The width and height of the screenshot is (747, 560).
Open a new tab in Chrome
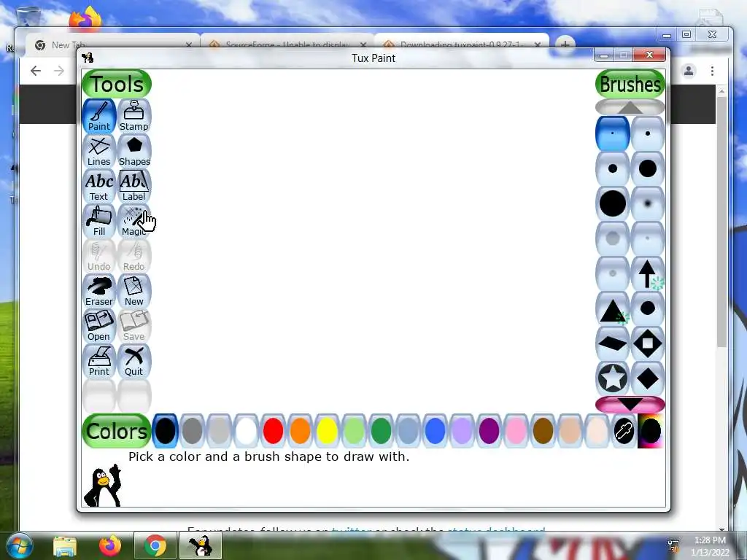(x=565, y=44)
